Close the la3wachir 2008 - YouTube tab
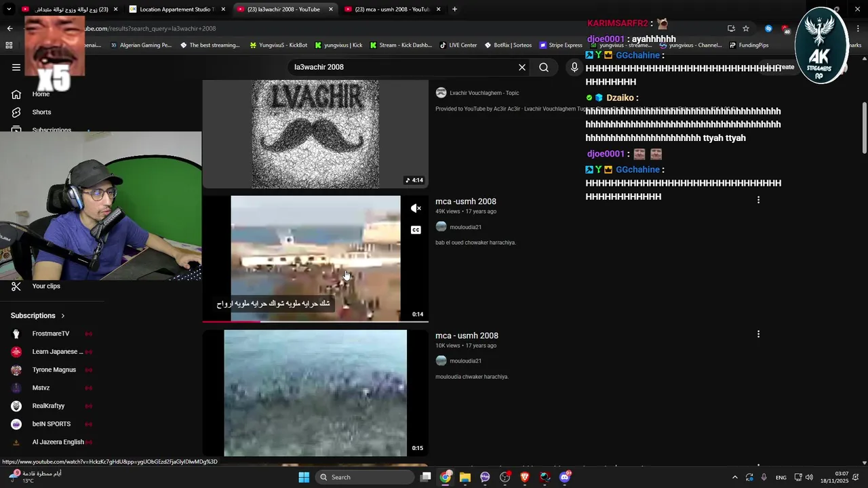The image size is (868, 488). coord(331,9)
